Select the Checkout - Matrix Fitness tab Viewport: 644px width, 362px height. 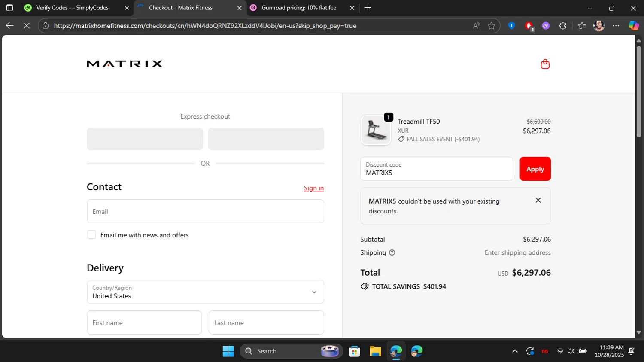click(x=180, y=8)
